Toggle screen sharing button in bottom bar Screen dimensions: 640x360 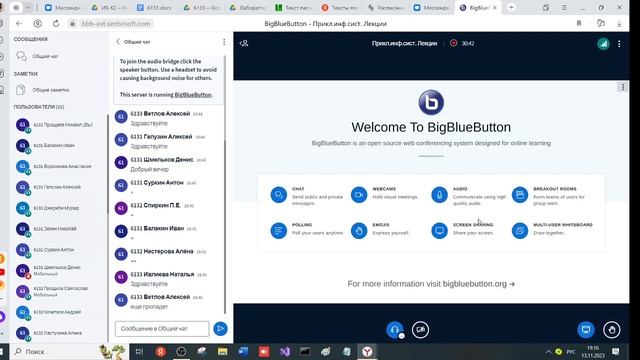(x=586, y=329)
